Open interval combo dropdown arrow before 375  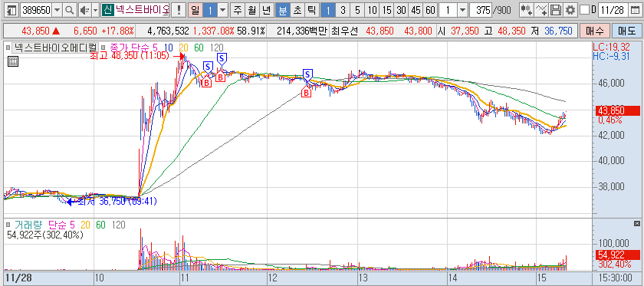coord(462,10)
